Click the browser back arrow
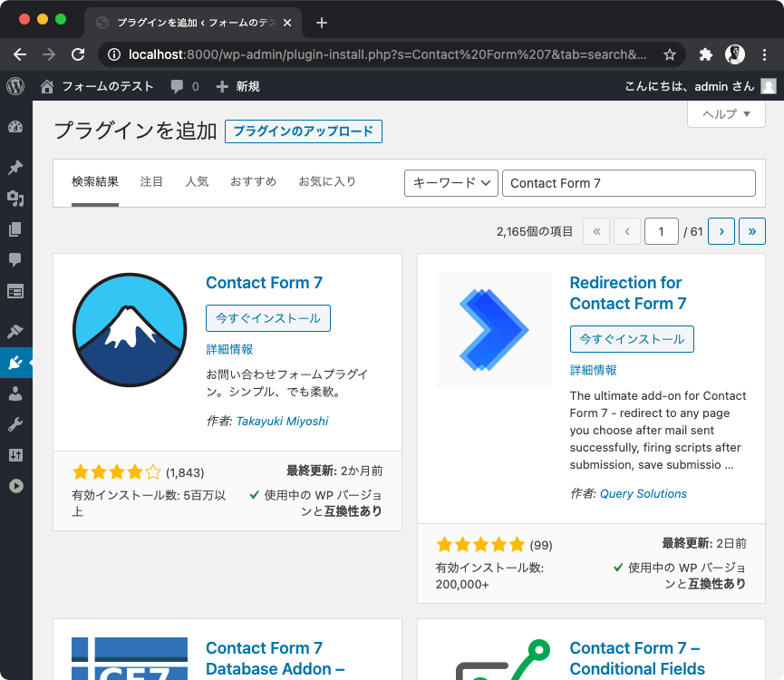The width and height of the screenshot is (784, 680). 20,54
